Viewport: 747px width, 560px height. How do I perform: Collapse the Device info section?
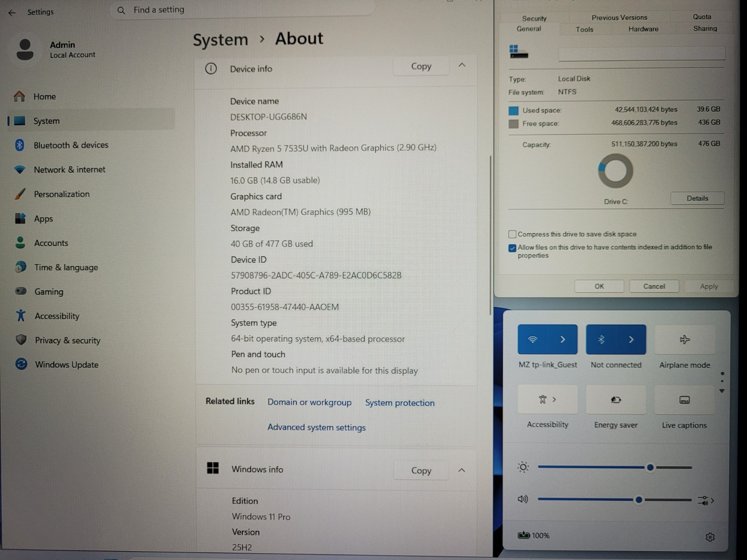[462, 65]
